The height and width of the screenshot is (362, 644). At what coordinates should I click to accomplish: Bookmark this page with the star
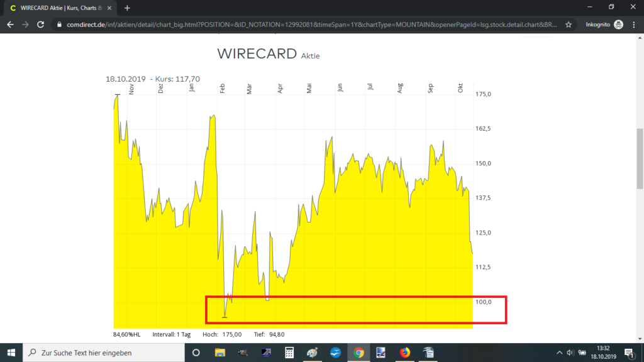569,25
